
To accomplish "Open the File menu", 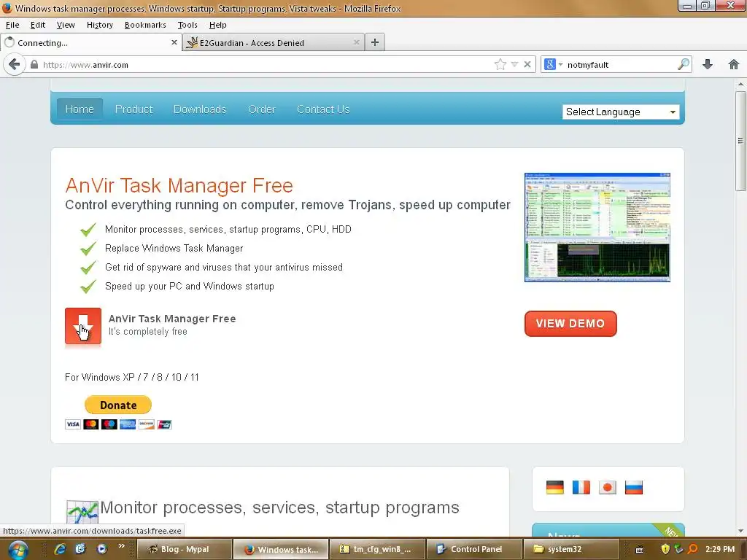I will tap(12, 25).
